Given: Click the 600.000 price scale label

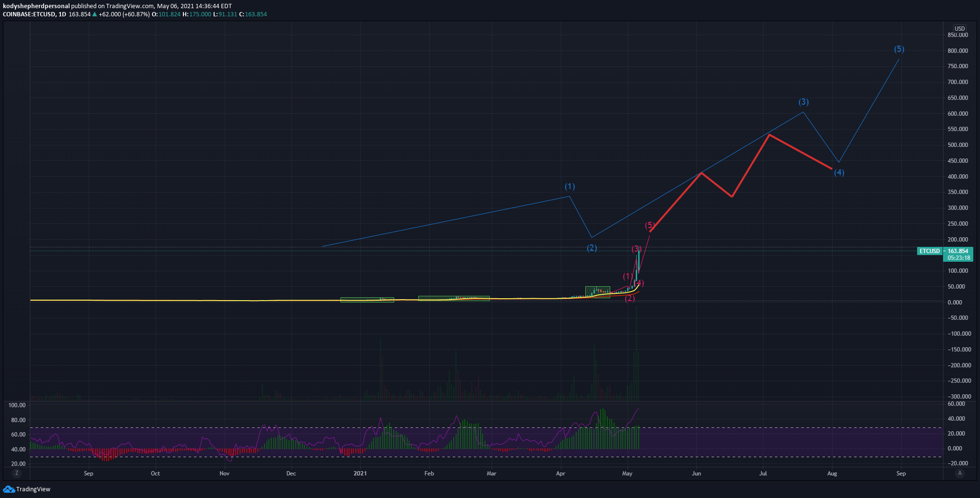Looking at the screenshot, I should [x=958, y=113].
